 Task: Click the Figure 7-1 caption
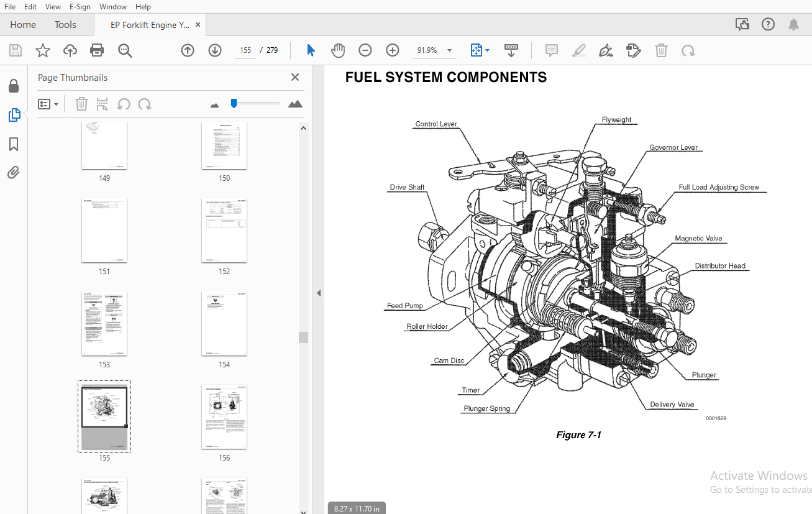[578, 435]
